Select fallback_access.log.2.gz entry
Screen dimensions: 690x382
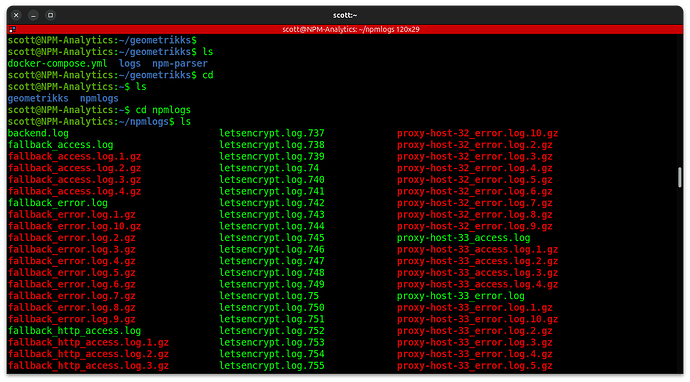(x=74, y=168)
